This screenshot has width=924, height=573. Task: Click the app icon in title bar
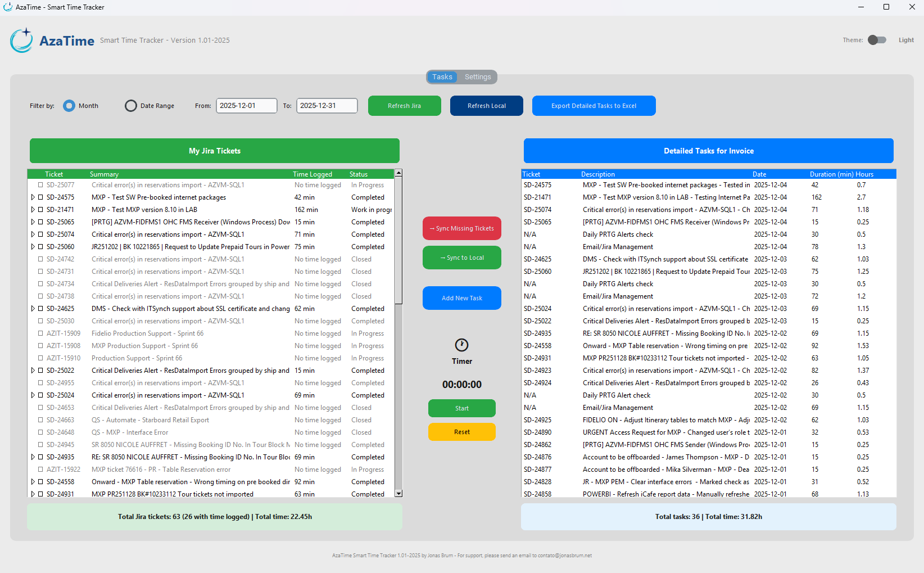tap(8, 7)
